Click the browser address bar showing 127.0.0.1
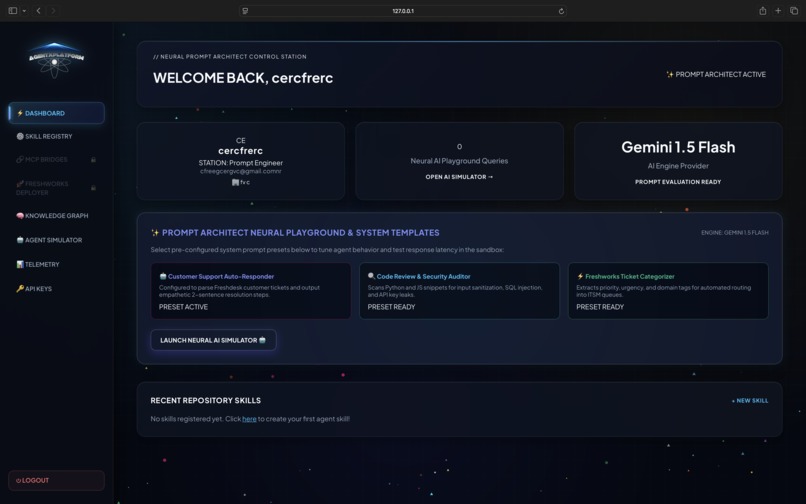806x504 pixels. (403, 11)
